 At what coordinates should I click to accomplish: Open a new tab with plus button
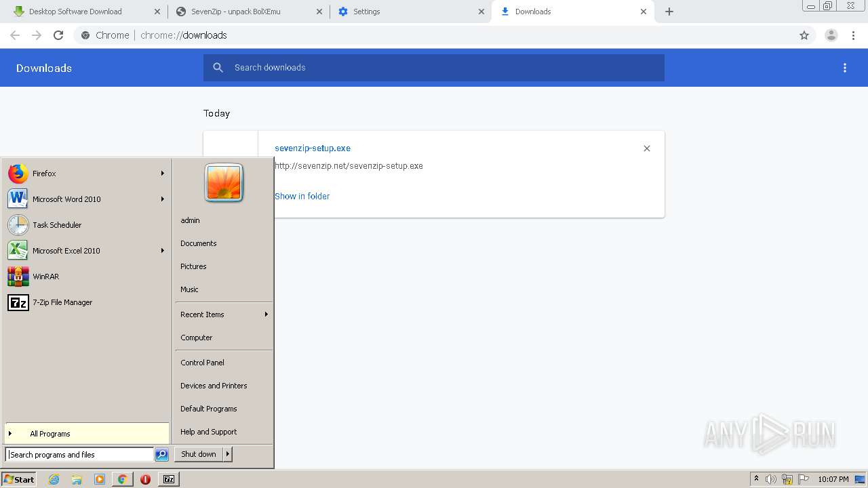pos(669,12)
